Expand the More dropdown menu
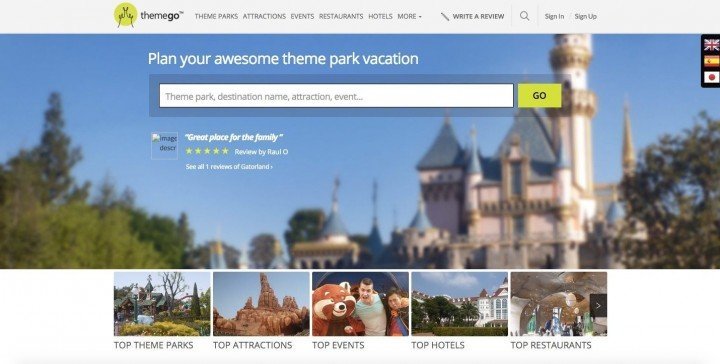720x364 pixels. pos(409,17)
